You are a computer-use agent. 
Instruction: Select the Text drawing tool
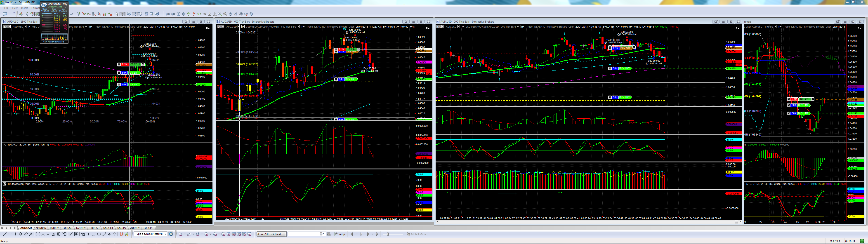tap(88, 234)
